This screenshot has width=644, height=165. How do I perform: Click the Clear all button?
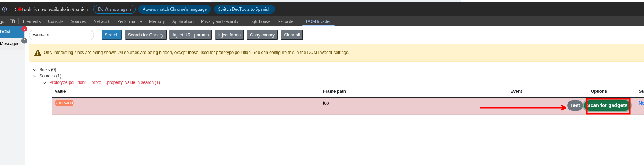tap(292, 35)
